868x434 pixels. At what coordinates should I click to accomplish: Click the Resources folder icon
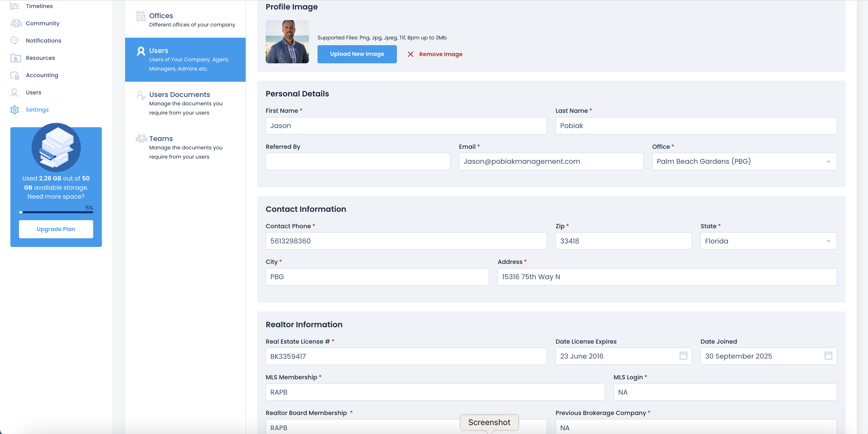(16, 58)
